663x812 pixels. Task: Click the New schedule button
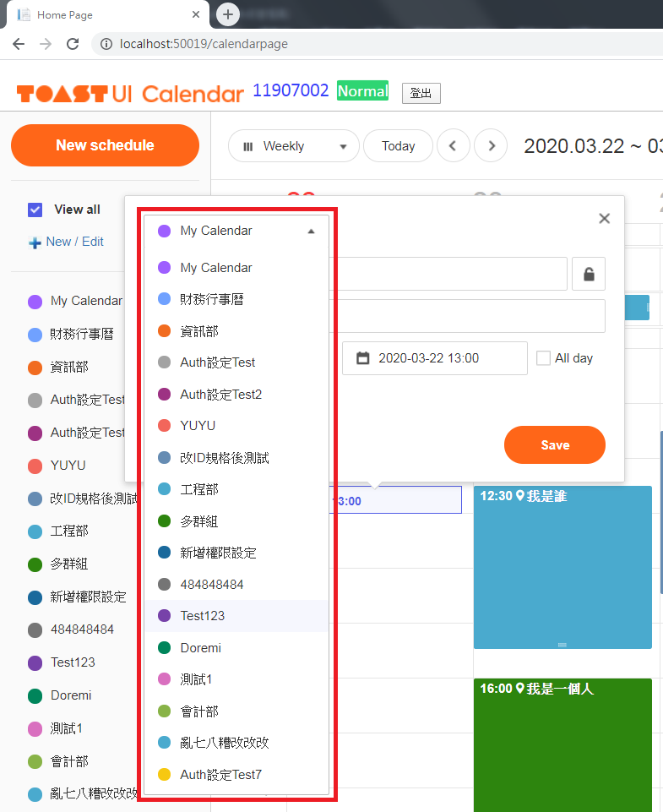tap(105, 145)
